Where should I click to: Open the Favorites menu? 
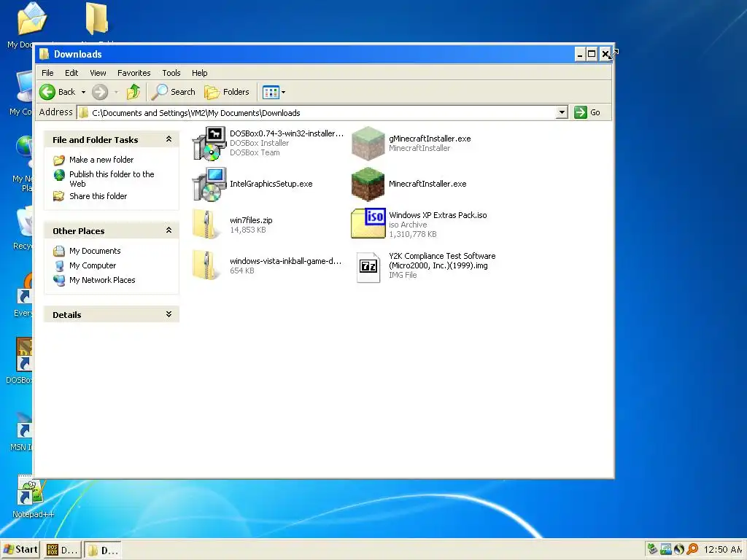pyautogui.click(x=134, y=73)
